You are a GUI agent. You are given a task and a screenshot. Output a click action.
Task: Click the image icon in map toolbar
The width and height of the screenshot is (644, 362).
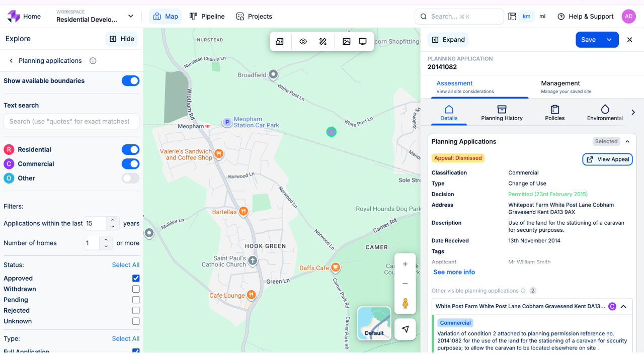[x=347, y=42]
